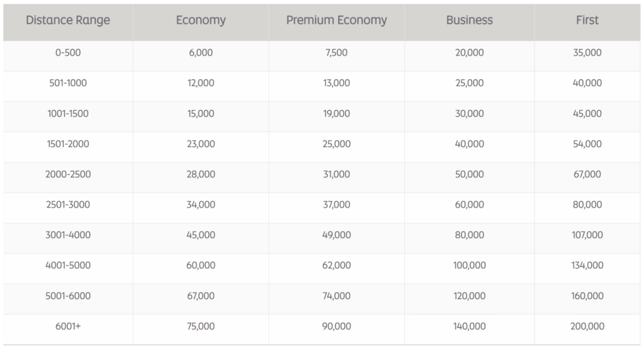Viewport: 644px width, 348px height.
Task: Click the Premium Economy column header
Action: point(336,21)
